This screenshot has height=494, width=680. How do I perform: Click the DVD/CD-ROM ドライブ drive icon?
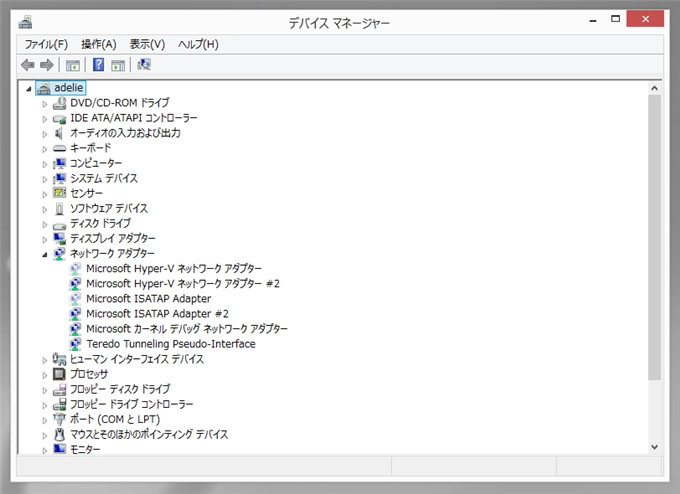(59, 103)
